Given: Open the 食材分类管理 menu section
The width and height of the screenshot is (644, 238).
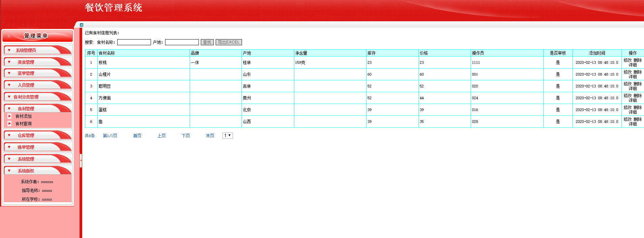Looking at the screenshot, I should coord(26,97).
